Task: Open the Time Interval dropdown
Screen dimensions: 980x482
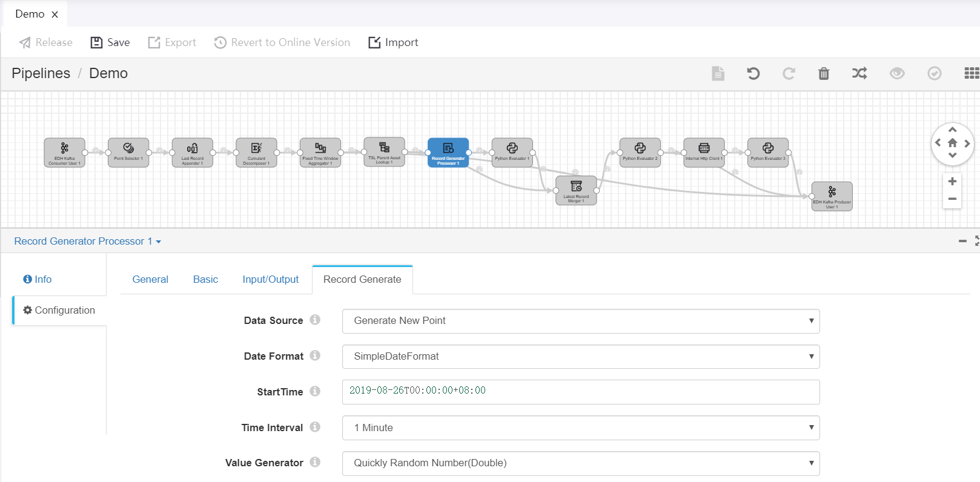Action: 580,428
